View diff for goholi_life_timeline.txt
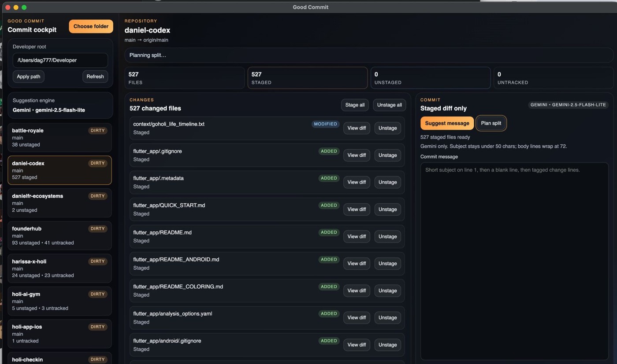The height and width of the screenshot is (364, 617). 357,128
